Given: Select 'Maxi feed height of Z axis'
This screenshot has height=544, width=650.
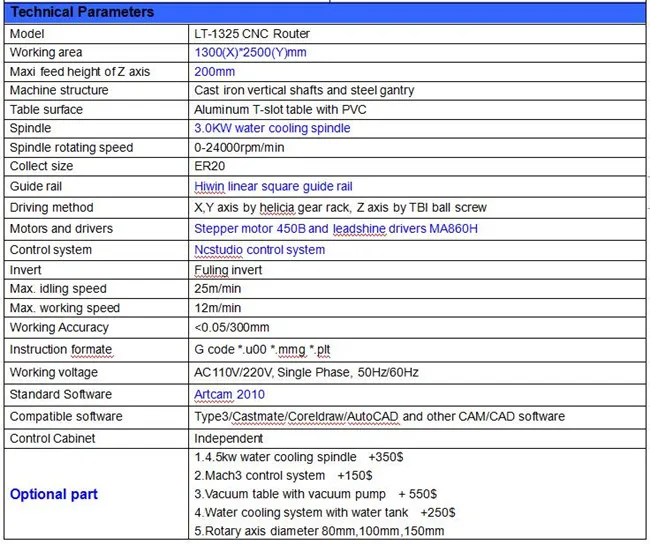Looking at the screenshot, I should pos(80,71).
